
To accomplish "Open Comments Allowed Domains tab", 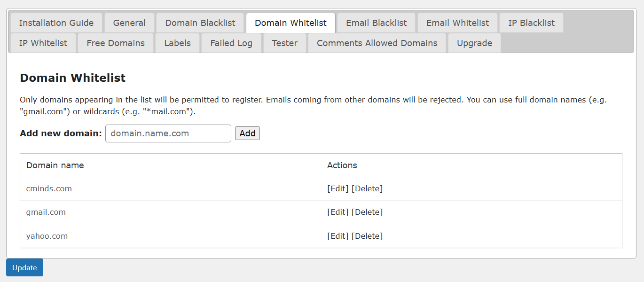I will pos(377,43).
